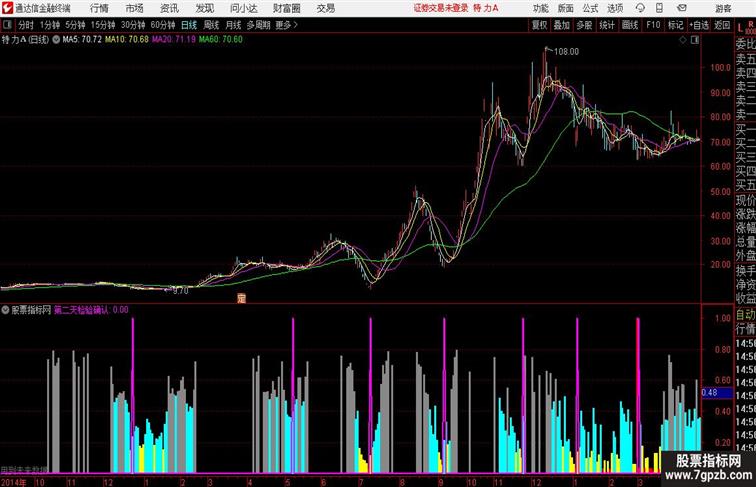The width and height of the screenshot is (756, 487).
Task: Click the diamond icon at chart top-right
Action: [683, 40]
